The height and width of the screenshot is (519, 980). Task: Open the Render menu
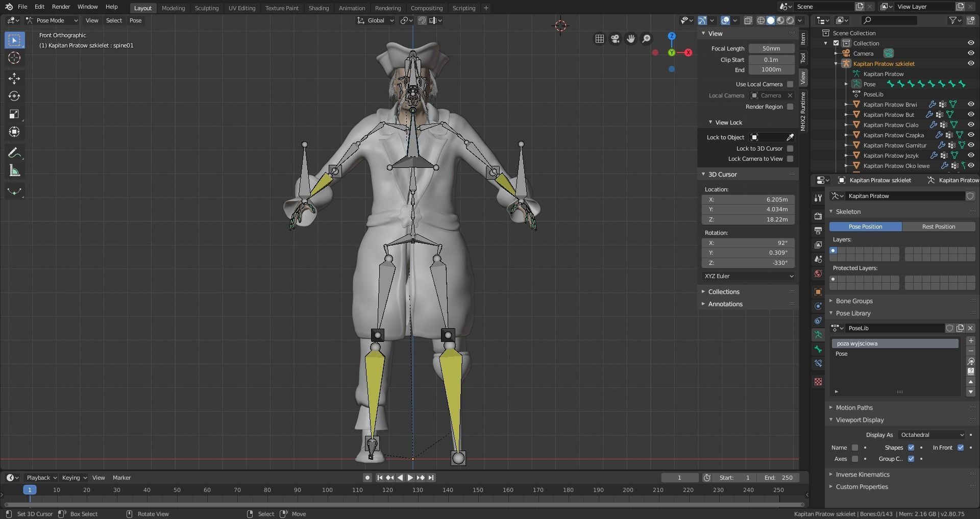coord(61,7)
